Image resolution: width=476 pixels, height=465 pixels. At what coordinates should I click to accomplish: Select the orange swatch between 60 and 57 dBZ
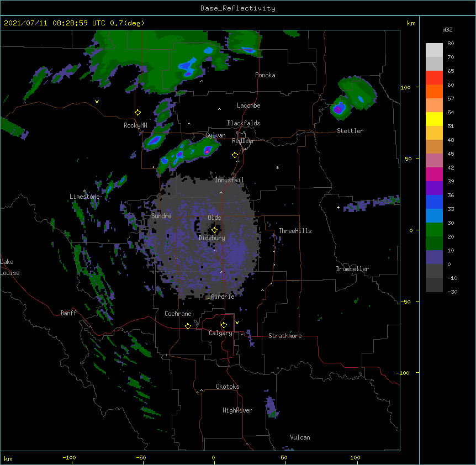click(x=434, y=91)
